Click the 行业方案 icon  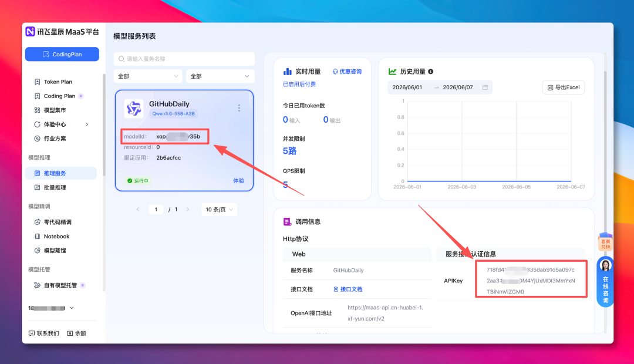(37, 139)
